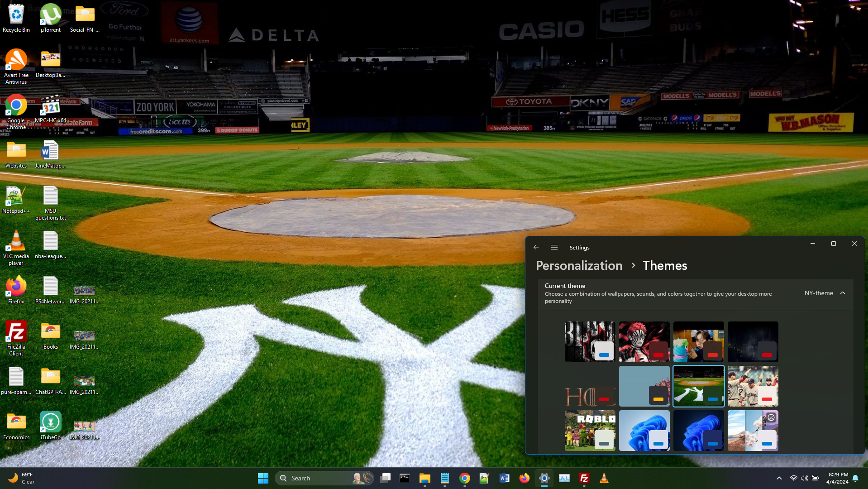Select the Boston baseball players theme
The image size is (868, 489).
(753, 386)
